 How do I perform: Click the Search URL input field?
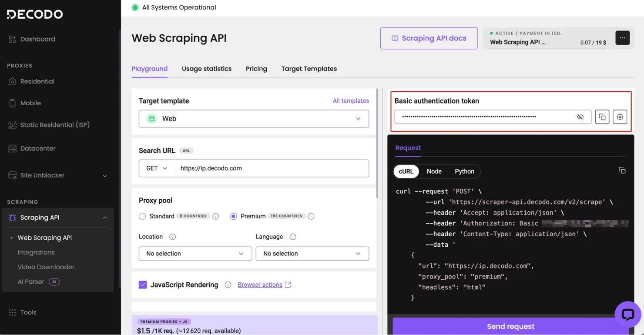[272, 168]
